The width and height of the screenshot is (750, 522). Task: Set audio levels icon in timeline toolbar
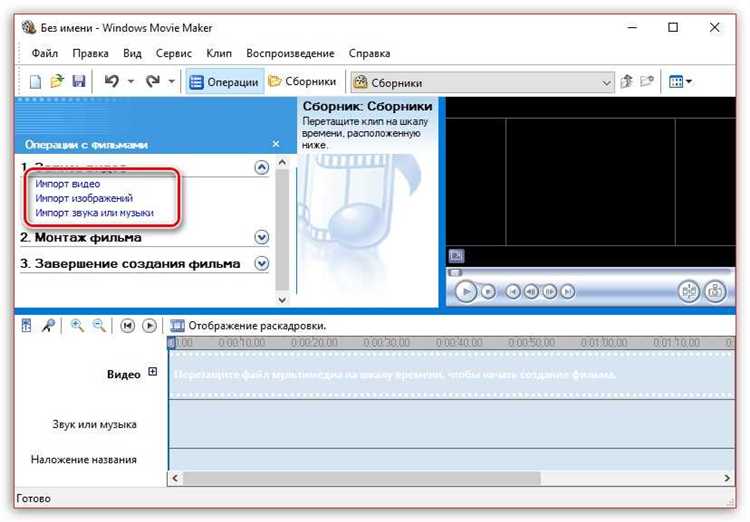coord(26,326)
